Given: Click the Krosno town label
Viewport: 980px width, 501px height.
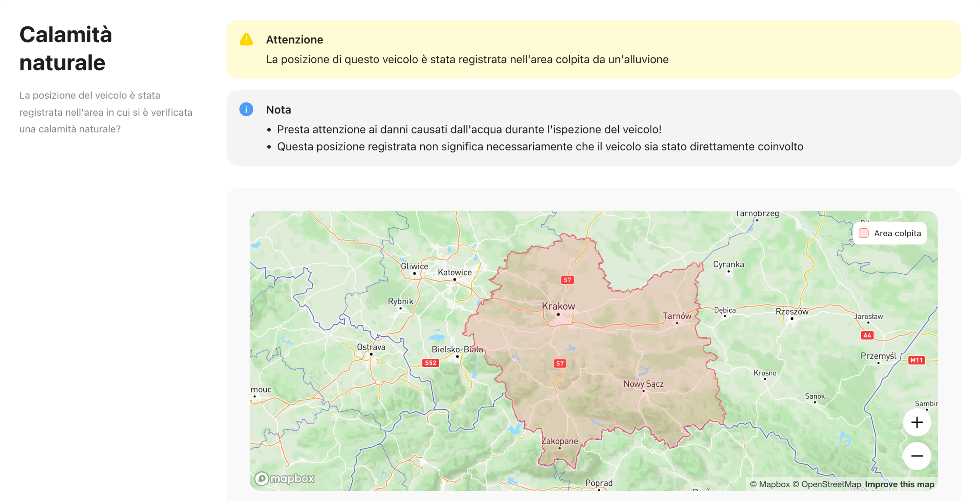Looking at the screenshot, I should (765, 373).
